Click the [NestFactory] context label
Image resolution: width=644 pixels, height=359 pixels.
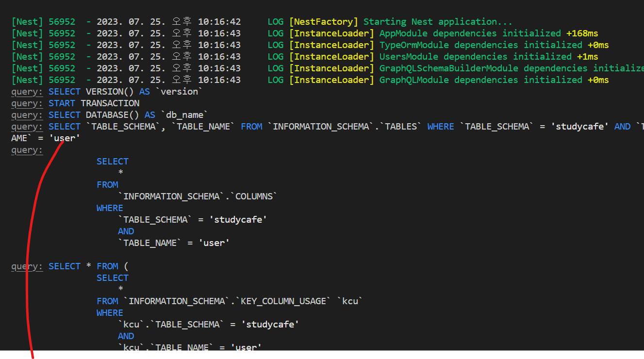click(323, 22)
